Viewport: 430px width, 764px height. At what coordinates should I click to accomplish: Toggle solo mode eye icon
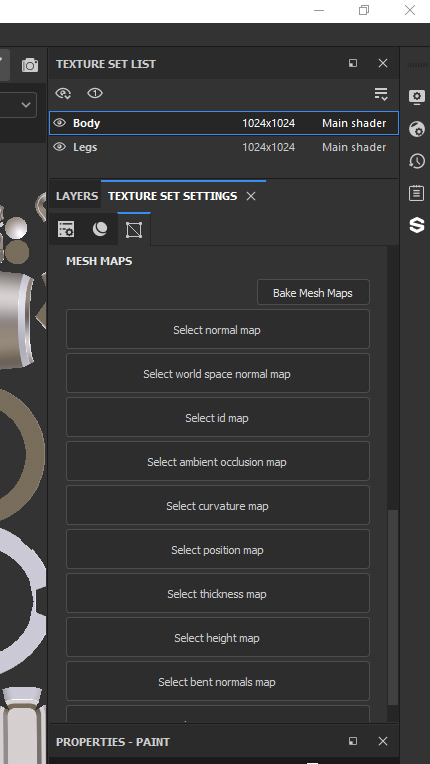[95, 93]
